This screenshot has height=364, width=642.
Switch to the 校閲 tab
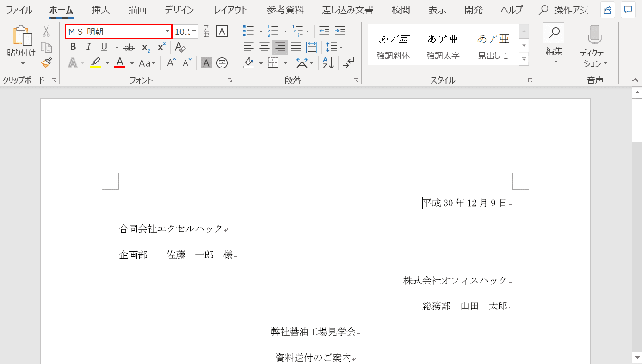(401, 10)
